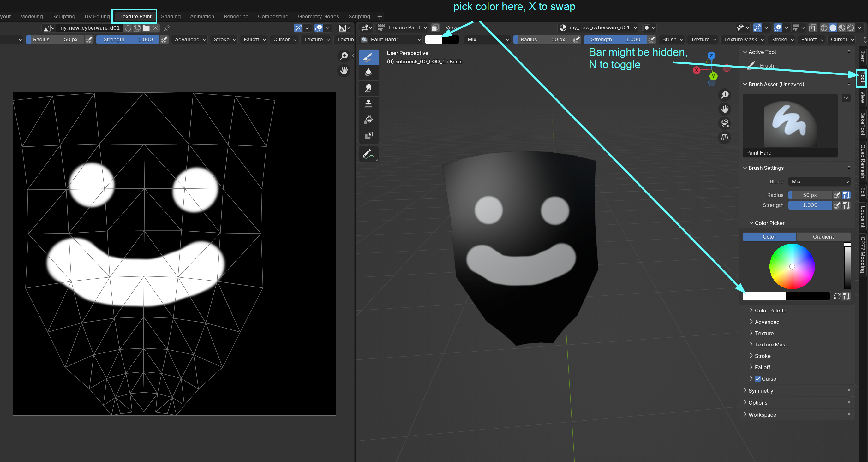Select the Smear tool
The height and width of the screenshot is (462, 868).
[368, 88]
